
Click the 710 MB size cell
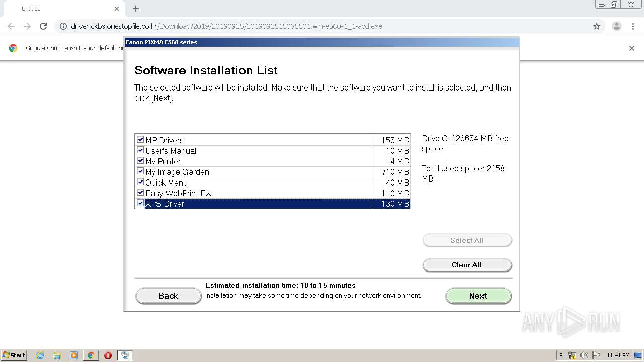pyautogui.click(x=391, y=172)
